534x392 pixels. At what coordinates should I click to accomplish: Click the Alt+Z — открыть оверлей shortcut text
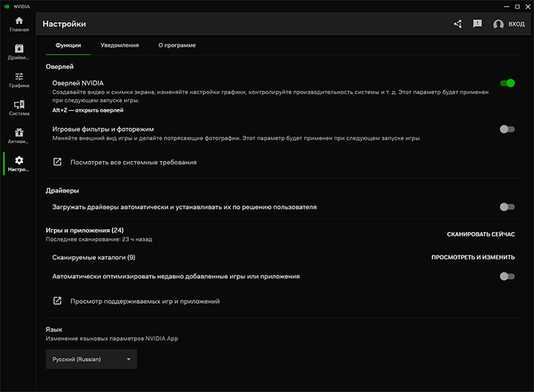(88, 110)
